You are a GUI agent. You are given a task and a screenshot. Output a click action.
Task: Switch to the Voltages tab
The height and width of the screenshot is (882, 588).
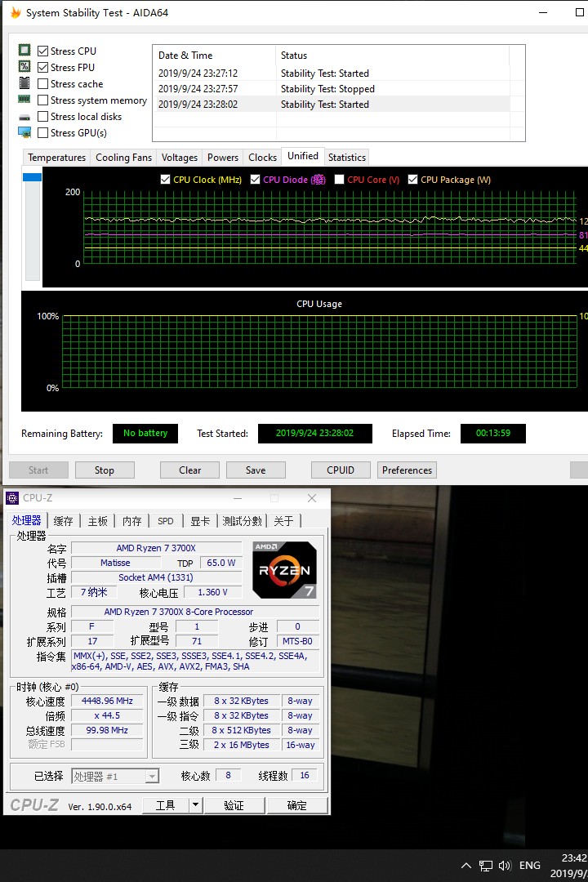pyautogui.click(x=180, y=158)
